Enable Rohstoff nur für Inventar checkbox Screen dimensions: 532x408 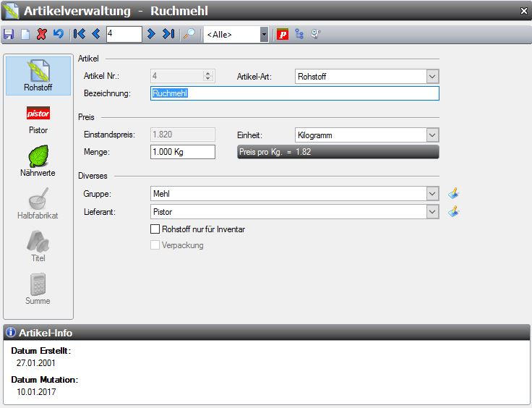155,229
